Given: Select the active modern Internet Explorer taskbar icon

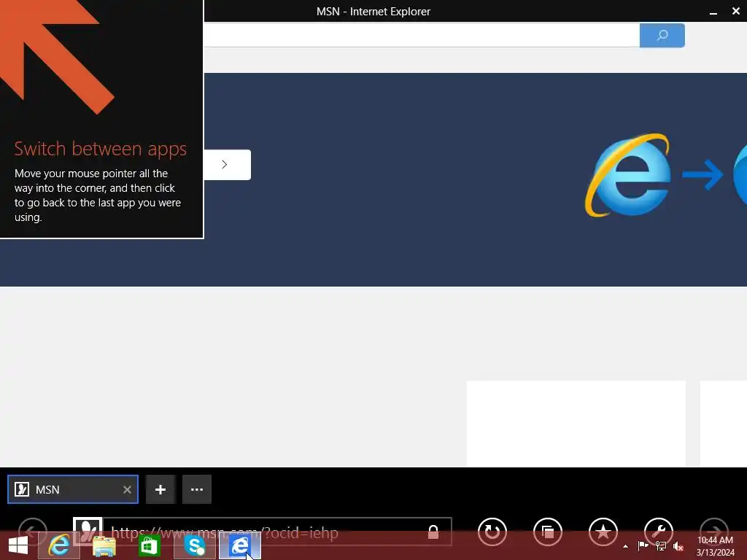Looking at the screenshot, I should click(240, 545).
